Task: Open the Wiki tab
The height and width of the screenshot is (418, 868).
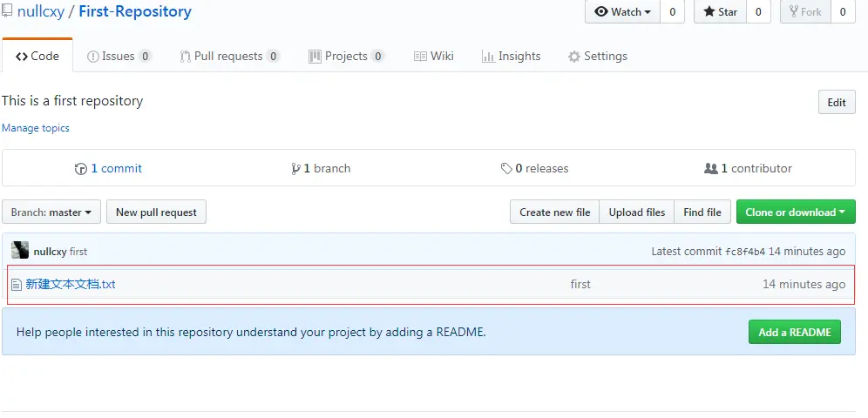Action: pos(434,56)
